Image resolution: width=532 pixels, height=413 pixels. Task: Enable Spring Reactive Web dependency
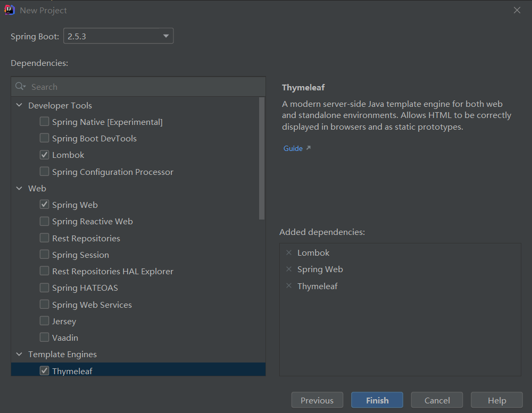pos(44,221)
